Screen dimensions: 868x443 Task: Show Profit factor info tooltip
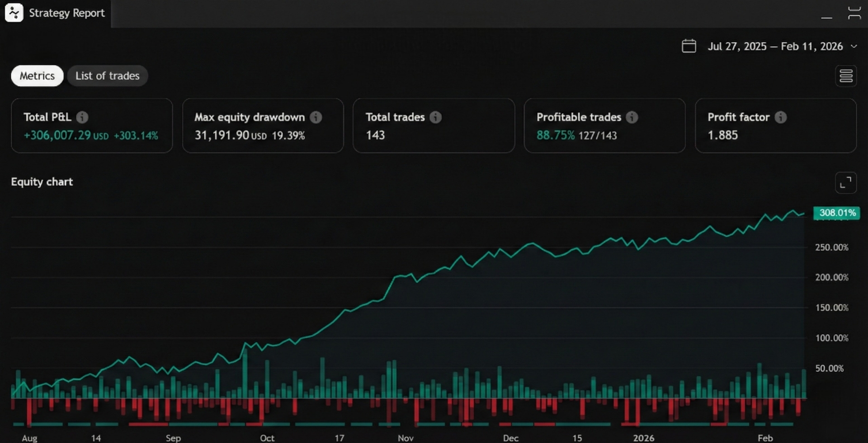780,117
